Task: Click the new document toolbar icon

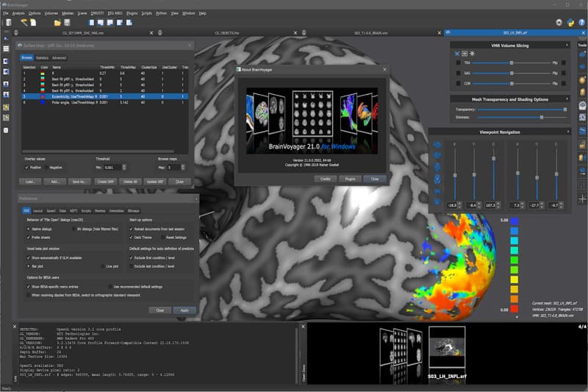Action: point(33,23)
